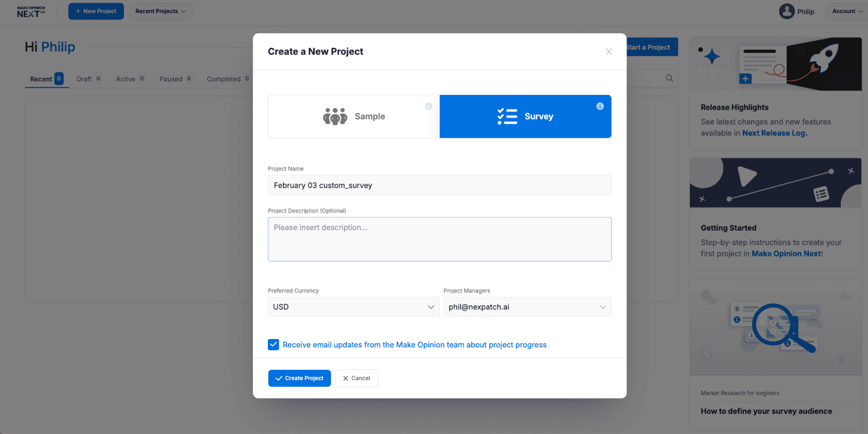Click the Project Name input field
Screen dimensions: 868x434
pos(439,186)
